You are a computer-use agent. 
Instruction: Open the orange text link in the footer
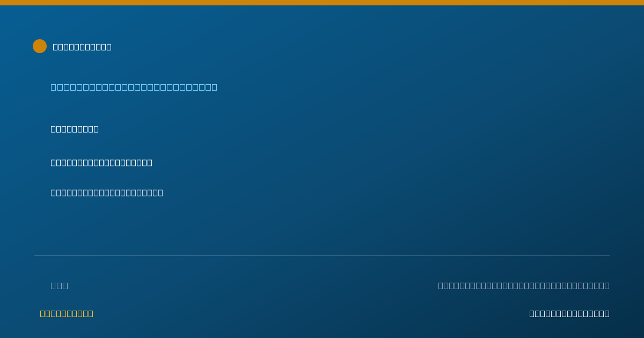tap(67, 313)
